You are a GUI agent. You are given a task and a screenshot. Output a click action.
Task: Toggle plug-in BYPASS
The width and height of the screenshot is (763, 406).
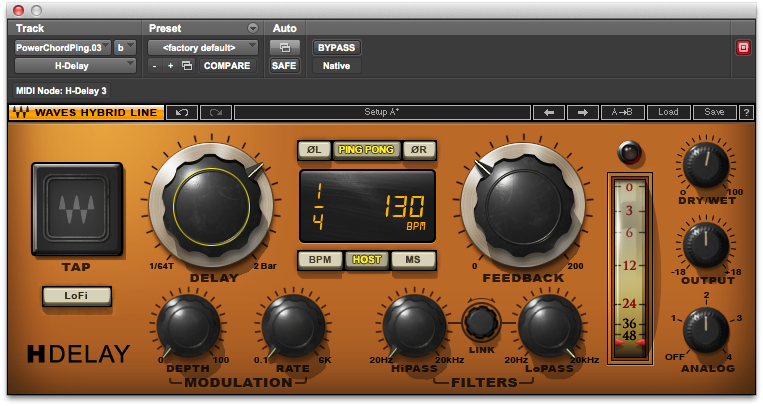(x=336, y=47)
